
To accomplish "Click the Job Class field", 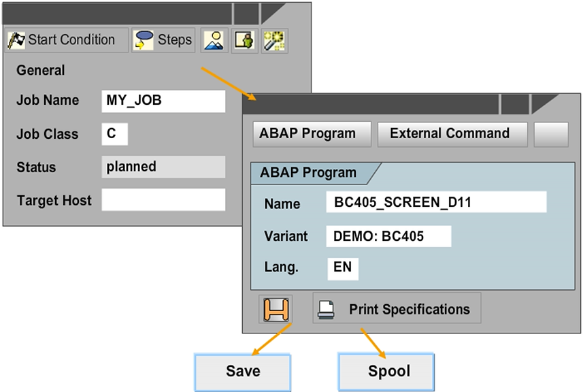I will (114, 134).
